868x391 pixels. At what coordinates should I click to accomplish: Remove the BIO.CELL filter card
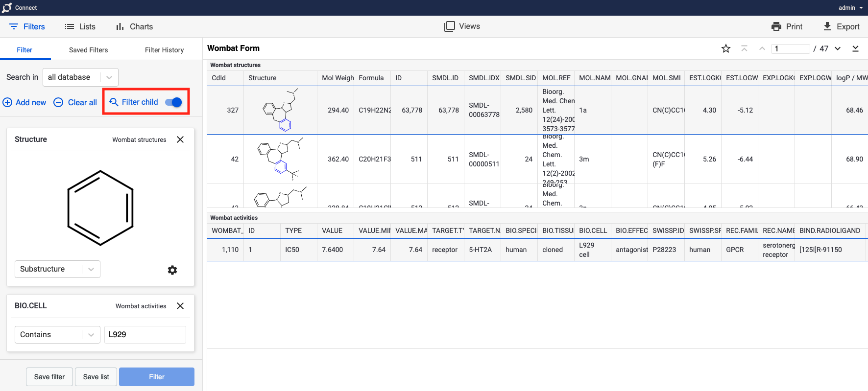click(180, 306)
